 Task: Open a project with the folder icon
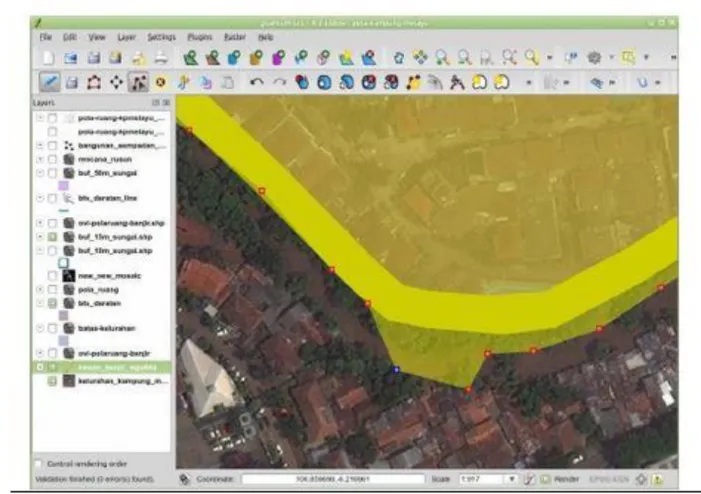(x=71, y=58)
